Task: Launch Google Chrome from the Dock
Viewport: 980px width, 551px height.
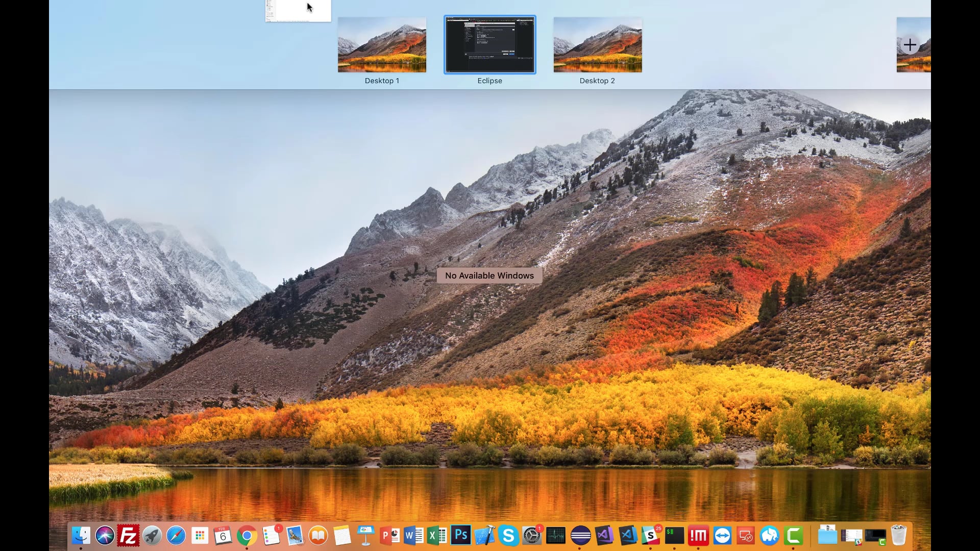Action: pos(247,536)
